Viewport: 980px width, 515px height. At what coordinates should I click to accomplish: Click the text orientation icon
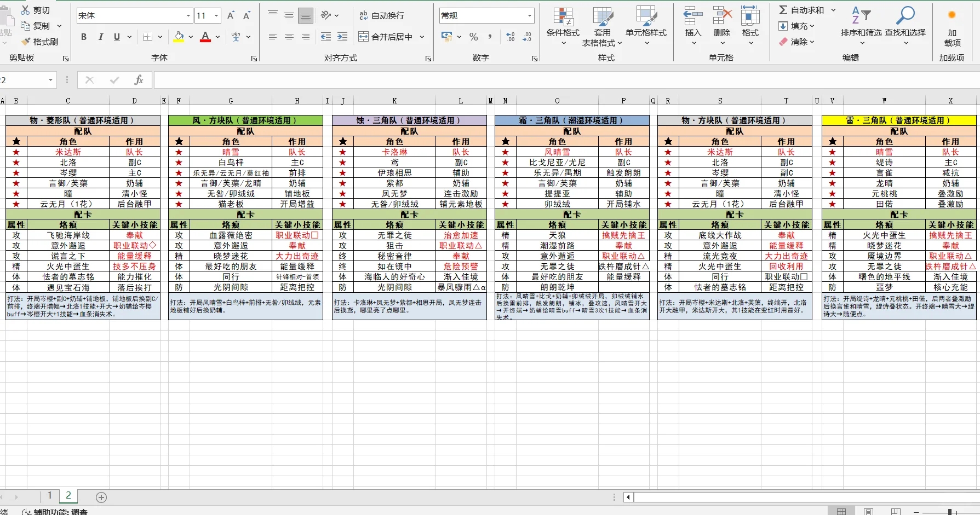(x=326, y=15)
